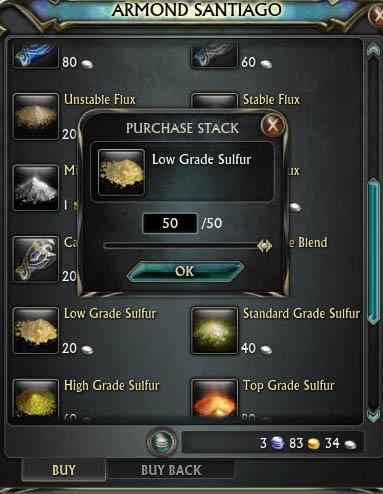Click the quantity slider handle

(265, 246)
